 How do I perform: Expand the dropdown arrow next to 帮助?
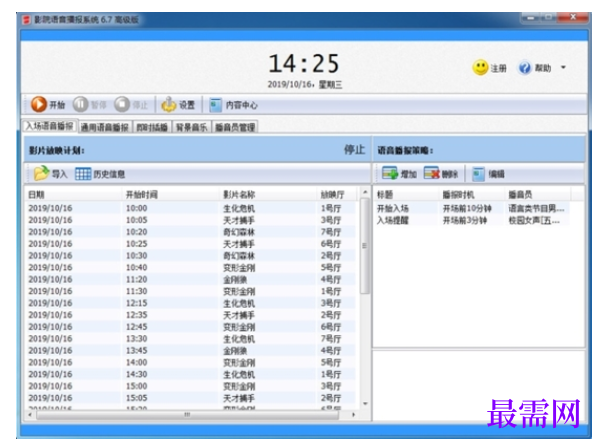pyautogui.click(x=563, y=68)
